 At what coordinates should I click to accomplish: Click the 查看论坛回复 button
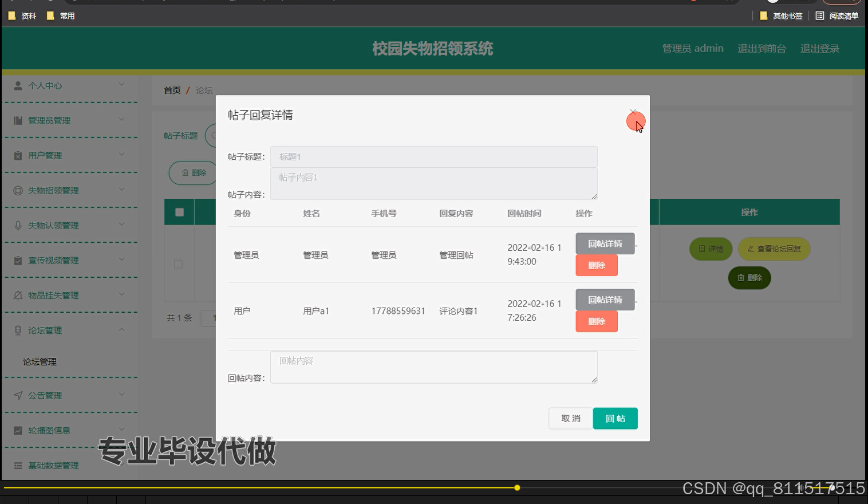pyautogui.click(x=774, y=249)
